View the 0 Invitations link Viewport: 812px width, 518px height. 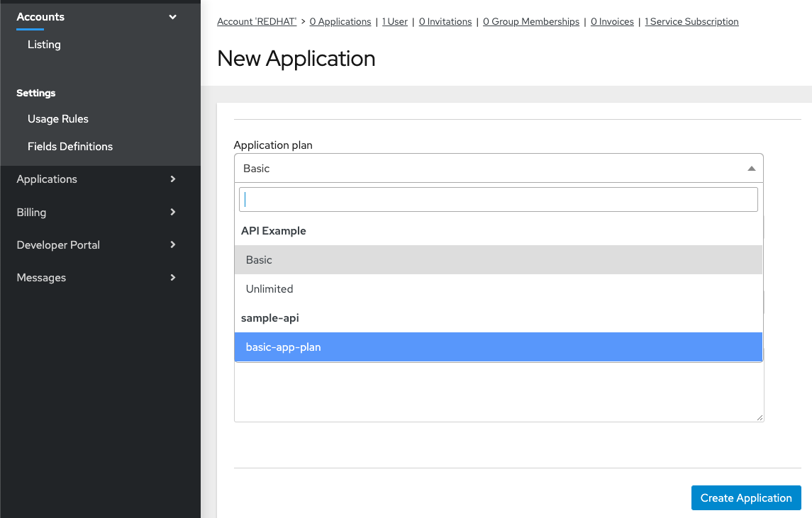point(445,22)
